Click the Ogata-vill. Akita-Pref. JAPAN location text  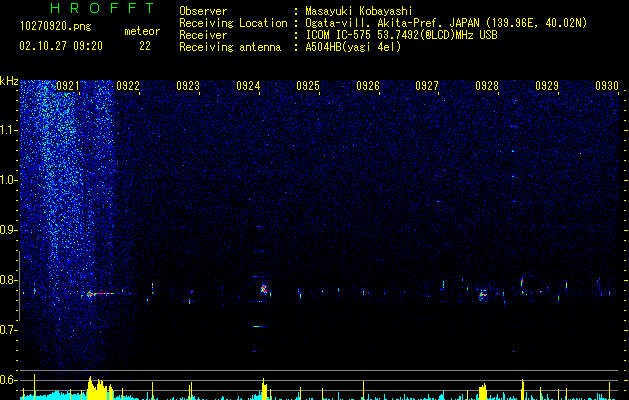coord(446,23)
